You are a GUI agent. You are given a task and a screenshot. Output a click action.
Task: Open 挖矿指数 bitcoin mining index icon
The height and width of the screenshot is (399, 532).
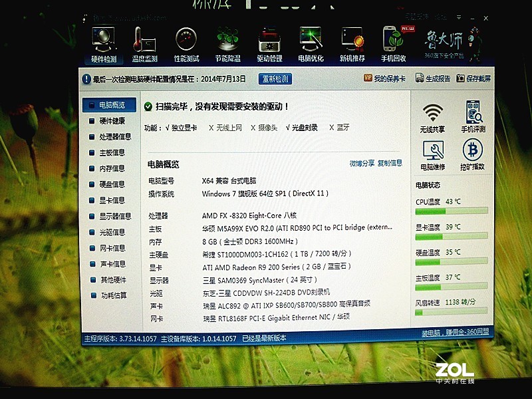click(x=472, y=155)
